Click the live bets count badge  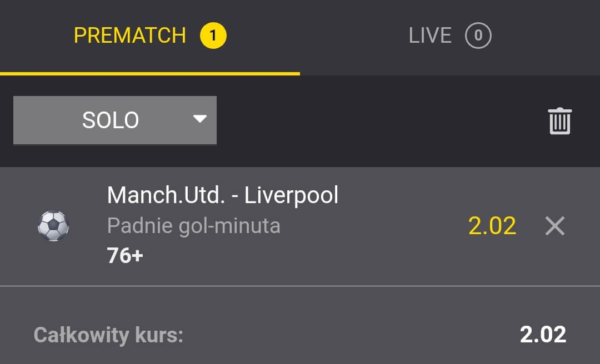click(x=478, y=36)
